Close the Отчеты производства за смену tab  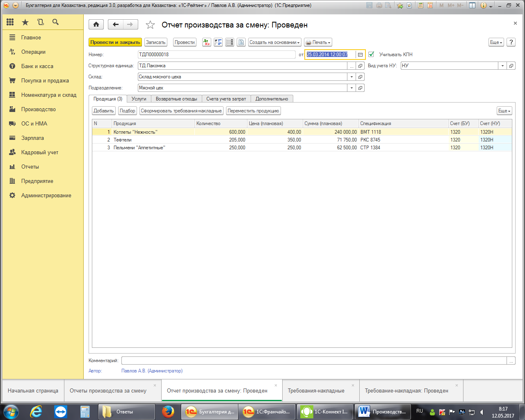[x=155, y=386]
